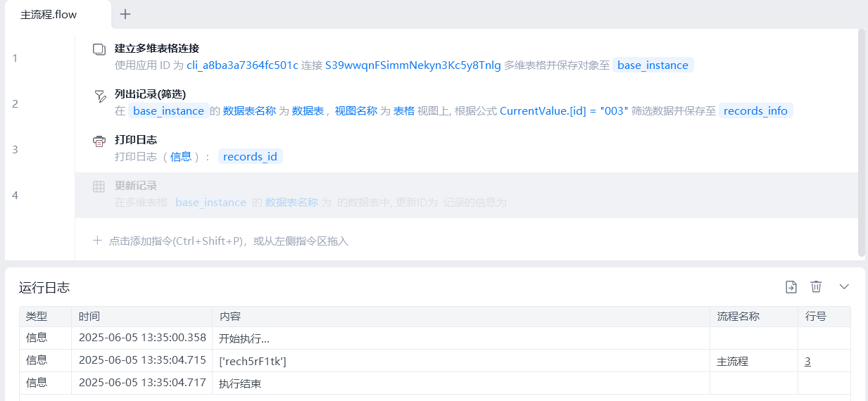Edit the CurrentValue.[id] = "003" formula

[x=563, y=111]
